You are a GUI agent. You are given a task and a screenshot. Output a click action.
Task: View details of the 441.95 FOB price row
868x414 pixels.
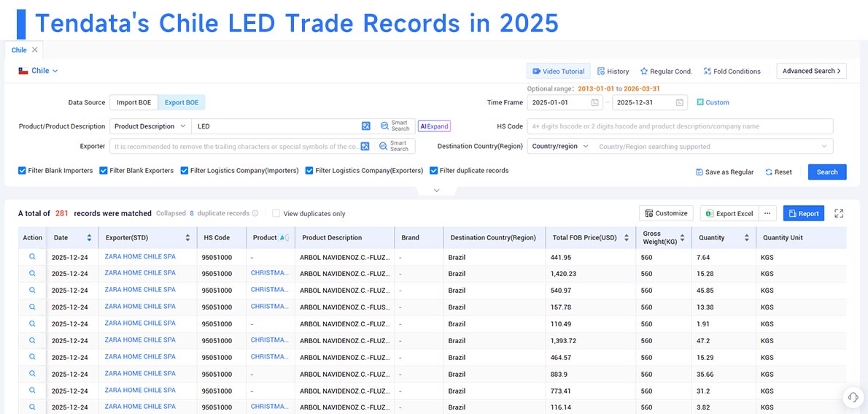(32, 256)
